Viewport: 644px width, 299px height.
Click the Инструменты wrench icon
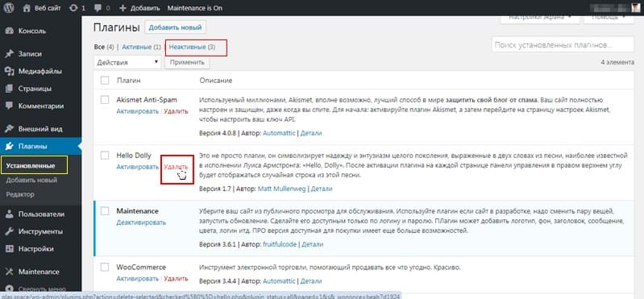tap(10, 231)
